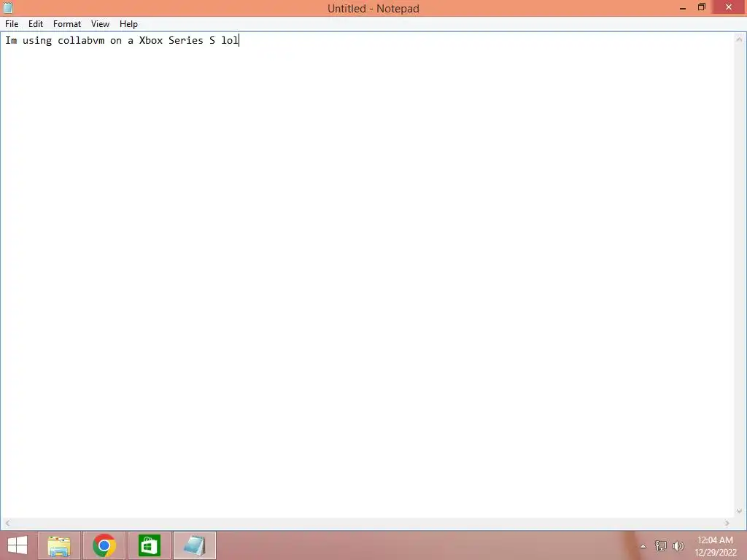This screenshot has width=747, height=560.
Task: Click the horizontal scrollbar right arrow
Action: point(727,524)
